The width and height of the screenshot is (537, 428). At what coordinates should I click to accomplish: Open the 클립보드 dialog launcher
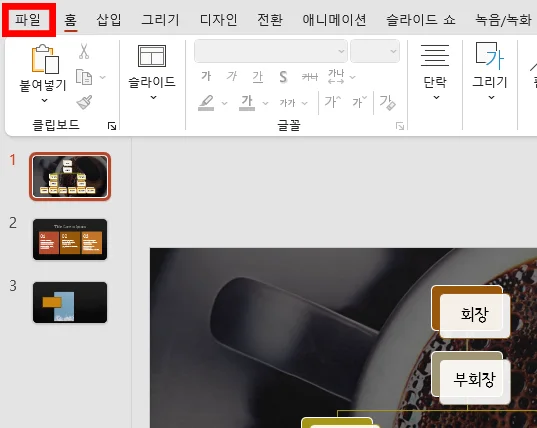[x=112, y=126]
